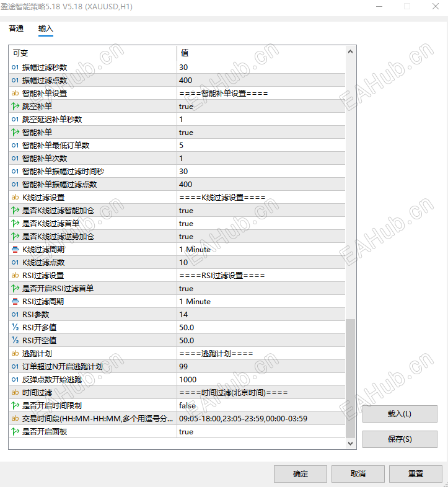Screen dimensions: 448x487
Task: Click string icon of K线过滤设置 row
Action: click(x=15, y=198)
